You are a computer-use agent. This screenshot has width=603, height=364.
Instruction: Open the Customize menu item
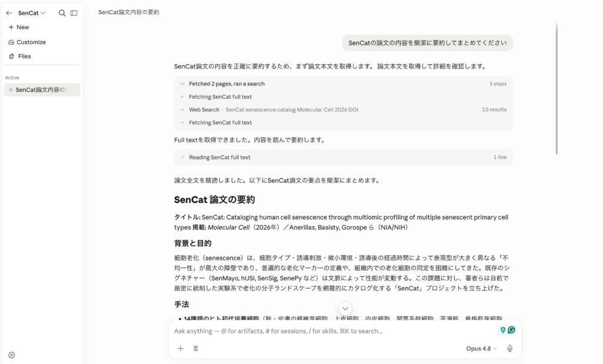point(27,42)
